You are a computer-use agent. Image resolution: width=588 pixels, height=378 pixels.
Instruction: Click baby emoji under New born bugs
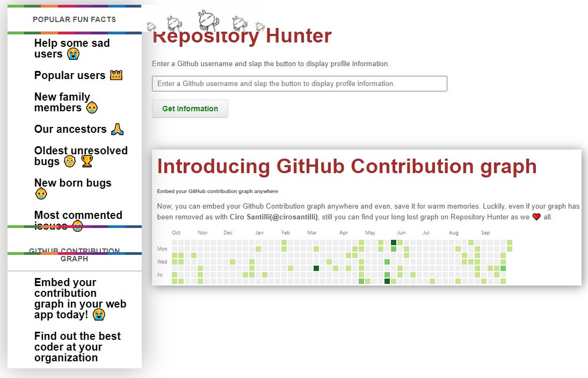pyautogui.click(x=41, y=194)
